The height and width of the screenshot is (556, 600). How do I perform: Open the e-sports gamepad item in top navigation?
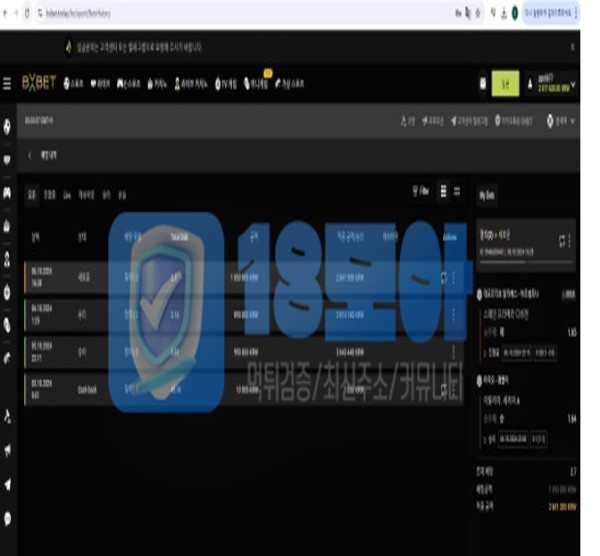pos(128,84)
